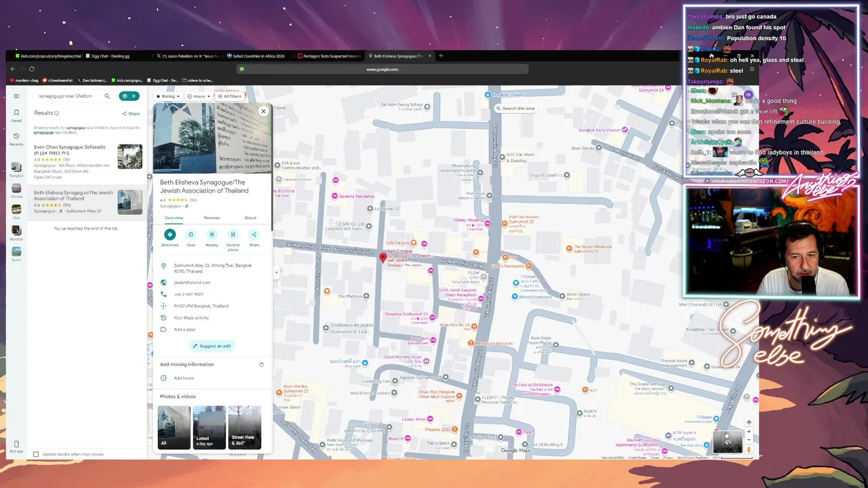Open the jewishthailand.com website link
This screenshot has height=488, width=868.
192,283
